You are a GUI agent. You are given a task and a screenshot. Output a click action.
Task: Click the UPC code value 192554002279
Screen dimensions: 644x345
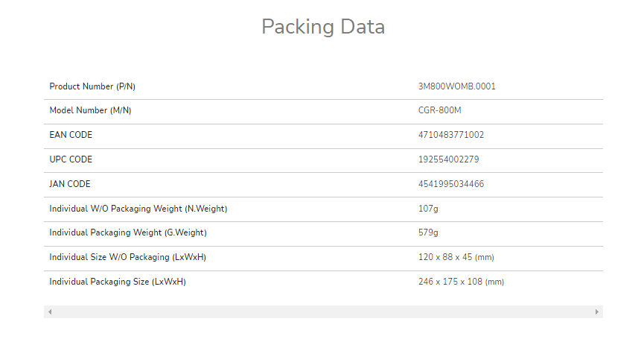click(x=448, y=159)
